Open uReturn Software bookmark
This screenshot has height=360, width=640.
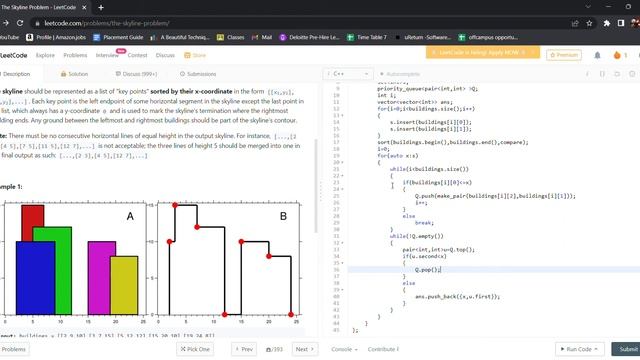click(x=422, y=37)
